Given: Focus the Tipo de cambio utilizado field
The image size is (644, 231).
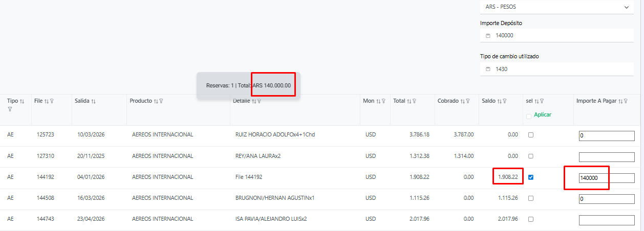Looking at the screenshot, I should [561, 69].
